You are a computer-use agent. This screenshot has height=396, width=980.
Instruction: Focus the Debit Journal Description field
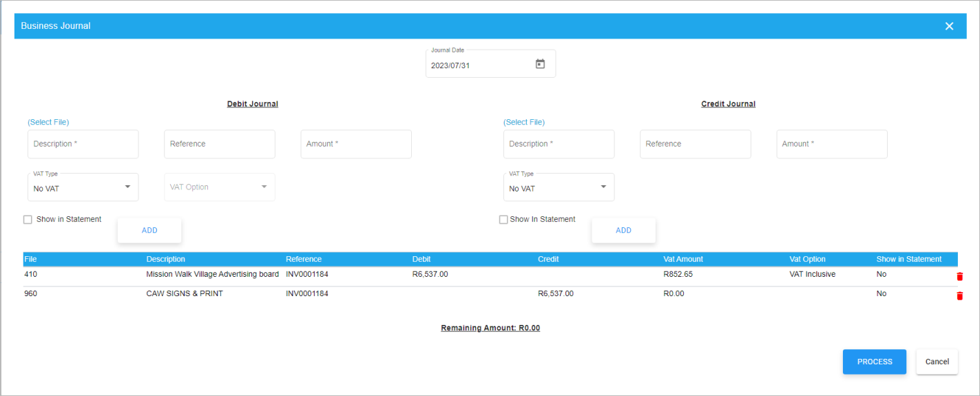[83, 144]
